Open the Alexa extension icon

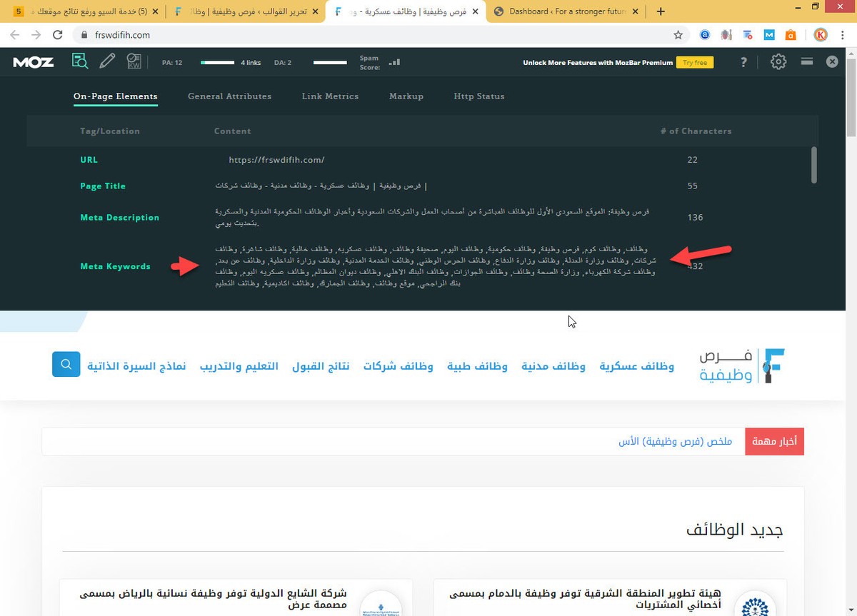pos(705,34)
